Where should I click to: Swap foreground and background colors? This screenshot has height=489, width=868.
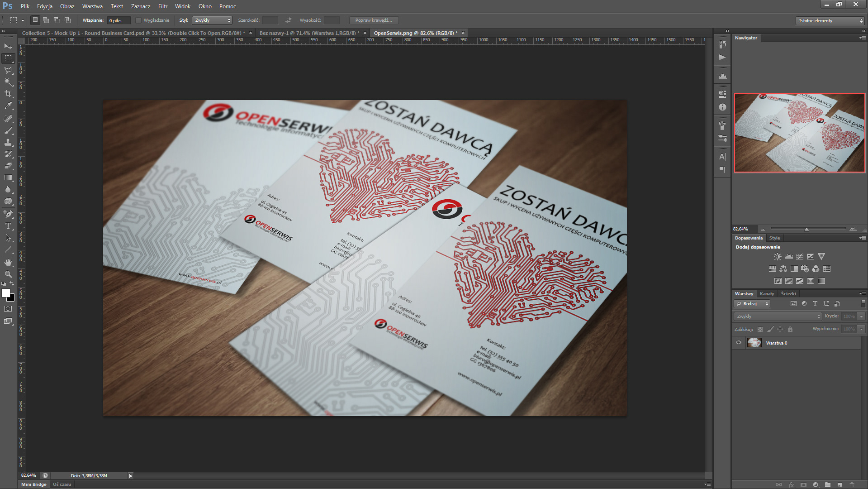click(12, 284)
